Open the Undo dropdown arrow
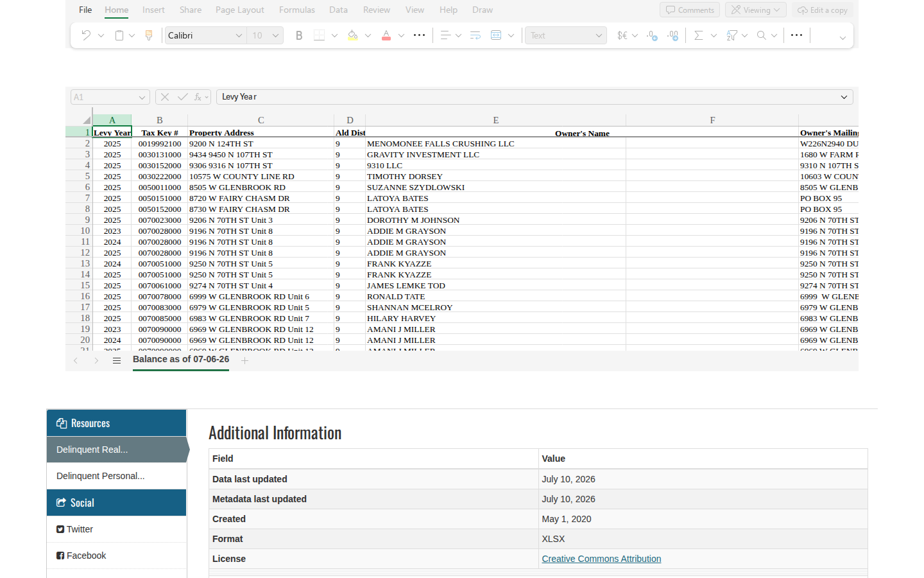This screenshot has height=578, width=924. coord(101,35)
